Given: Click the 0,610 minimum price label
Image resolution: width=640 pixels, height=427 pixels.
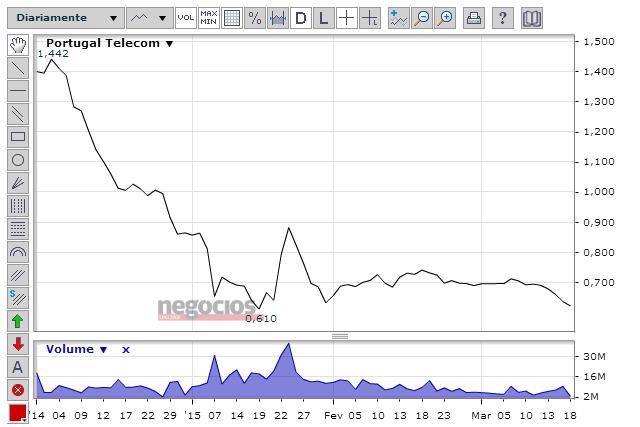Looking at the screenshot, I should (261, 318).
